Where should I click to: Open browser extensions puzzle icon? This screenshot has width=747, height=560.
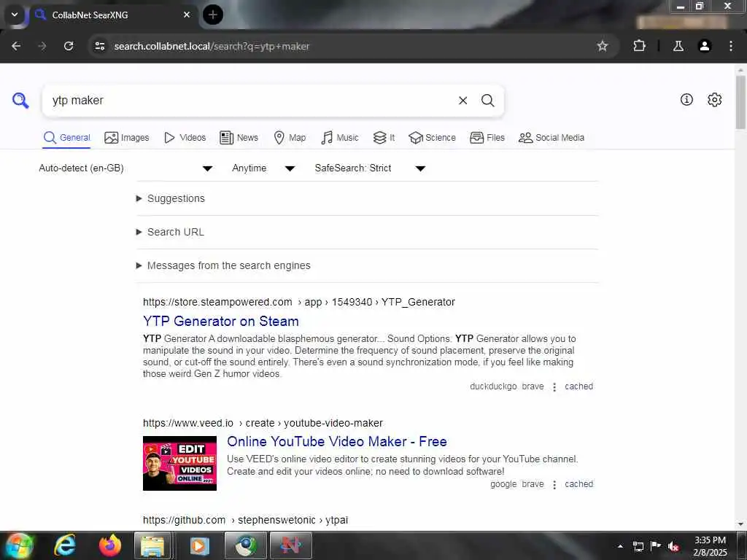click(639, 46)
